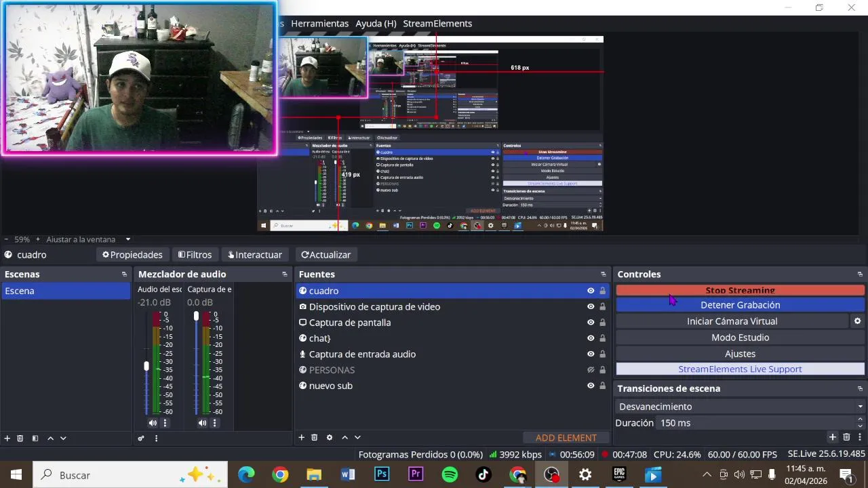Screen dimensions: 868x488
Task: Click Captura de e volume fader
Action: pos(196,316)
